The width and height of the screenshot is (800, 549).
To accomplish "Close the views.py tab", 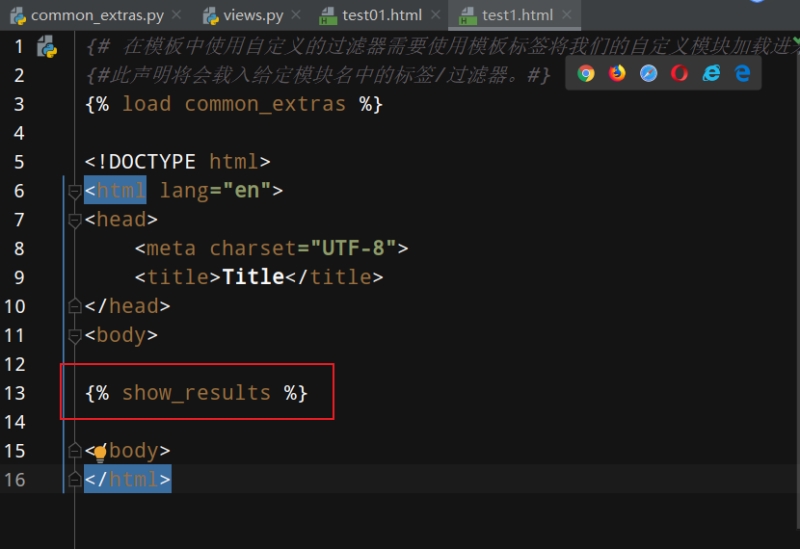I will 296,15.
